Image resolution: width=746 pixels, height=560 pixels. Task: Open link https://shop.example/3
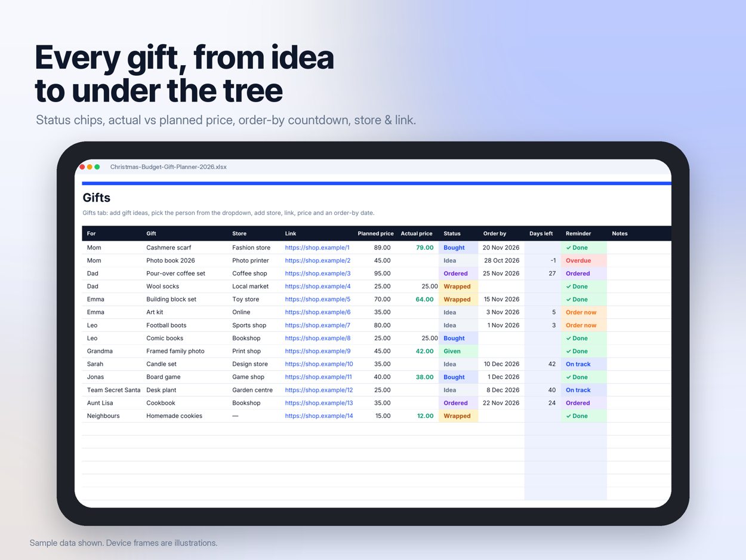317,273
